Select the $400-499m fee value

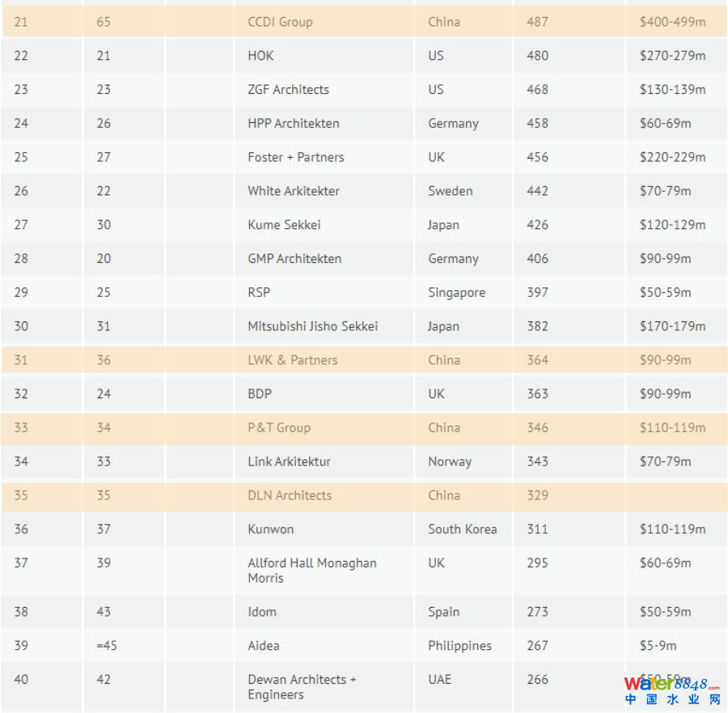coord(672,22)
